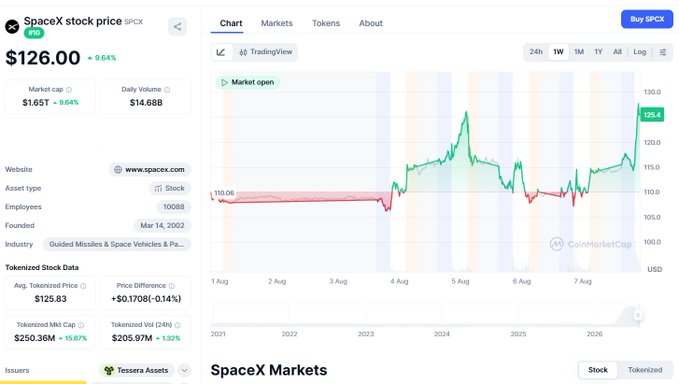
Task: Click the SpaceX logo icon
Action: point(12,26)
